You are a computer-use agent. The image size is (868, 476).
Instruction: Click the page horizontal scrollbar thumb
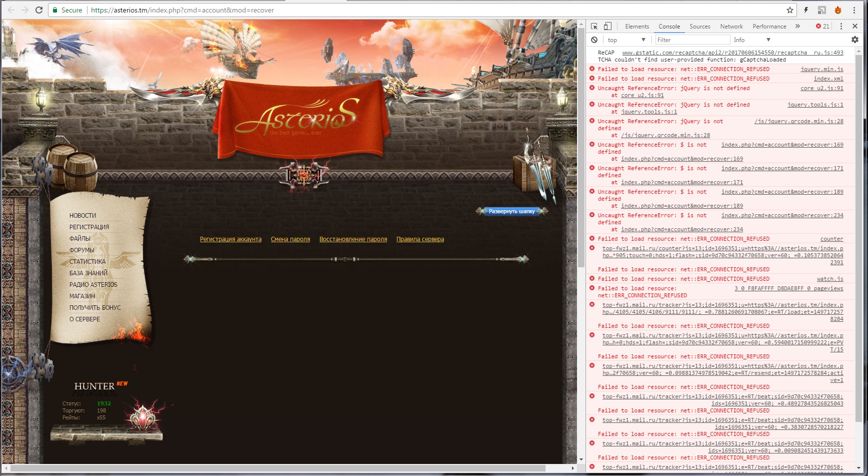[x=278, y=468]
